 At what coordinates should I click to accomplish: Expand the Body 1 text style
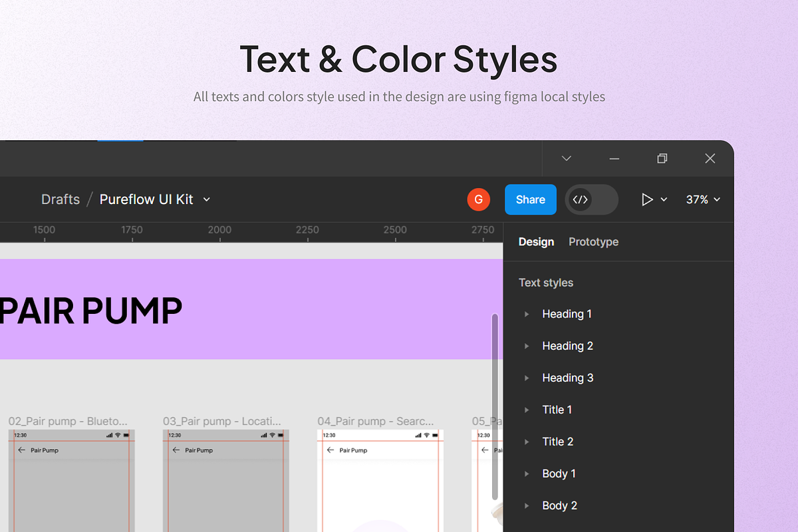tap(527, 473)
